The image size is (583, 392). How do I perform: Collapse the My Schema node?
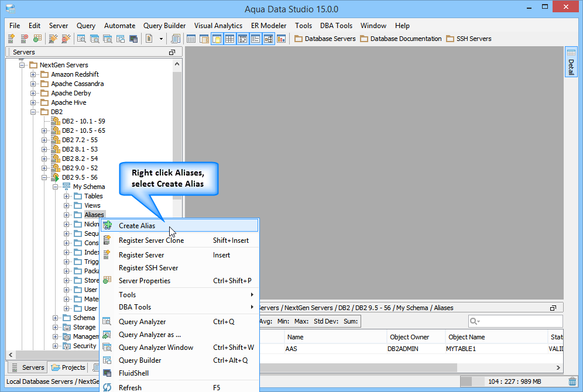coord(56,187)
